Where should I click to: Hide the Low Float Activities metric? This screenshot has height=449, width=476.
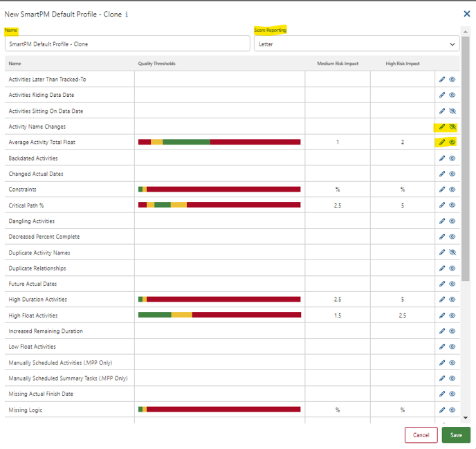tap(452, 347)
